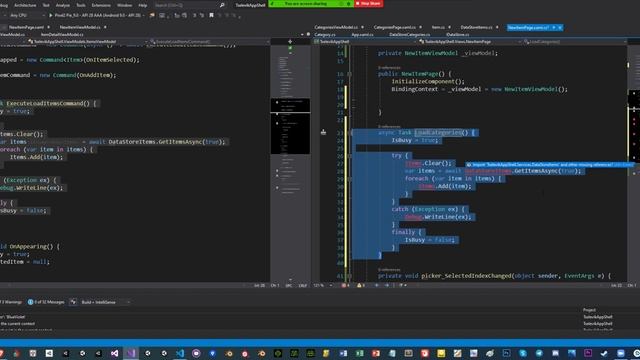The image size is (640, 360).
Task: Switch to the CategoriesPage.xaml.cs tab
Action: (395, 27)
